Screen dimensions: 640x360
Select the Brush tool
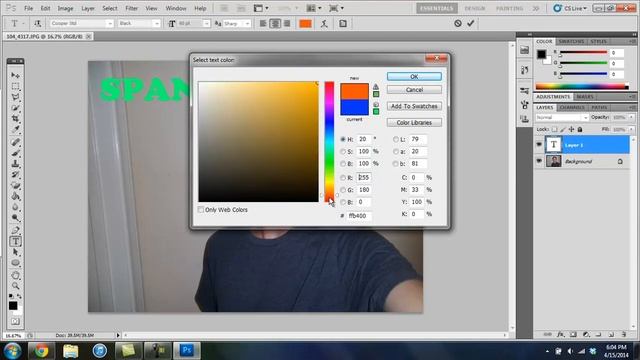pyautogui.click(x=15, y=153)
